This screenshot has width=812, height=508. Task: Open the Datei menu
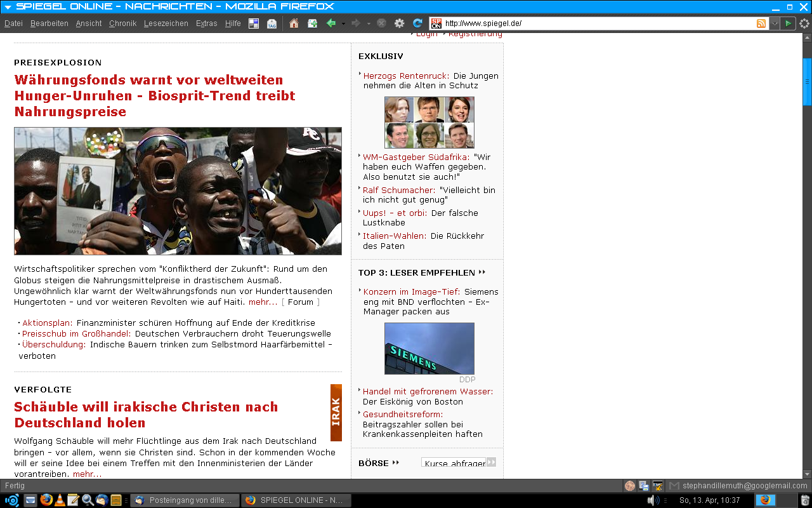(x=13, y=23)
